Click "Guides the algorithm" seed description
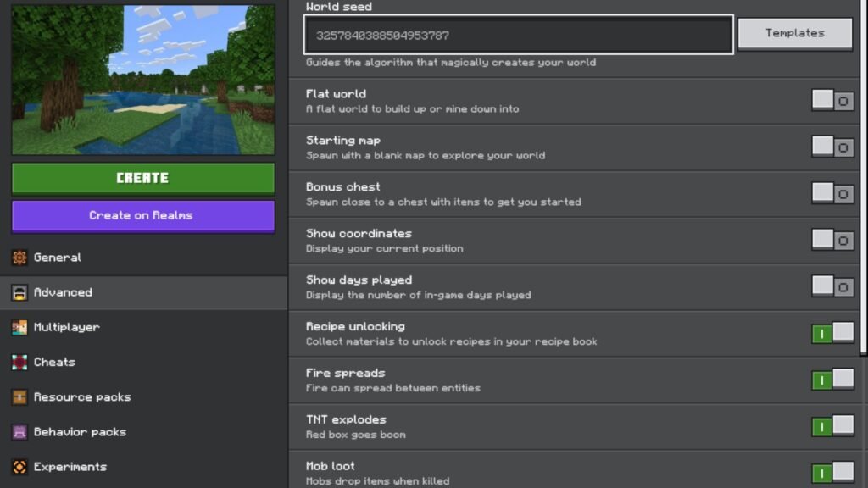The image size is (868, 488). point(451,63)
